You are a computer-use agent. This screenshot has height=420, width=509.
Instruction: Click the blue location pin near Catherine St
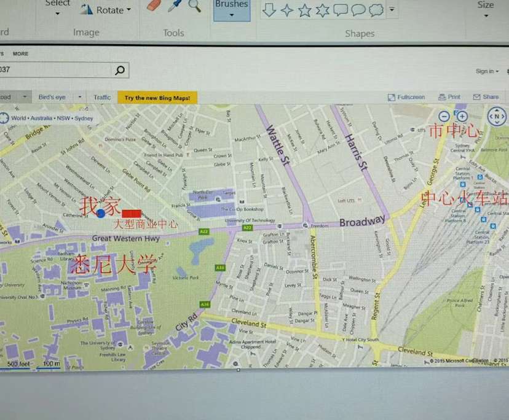point(101,213)
